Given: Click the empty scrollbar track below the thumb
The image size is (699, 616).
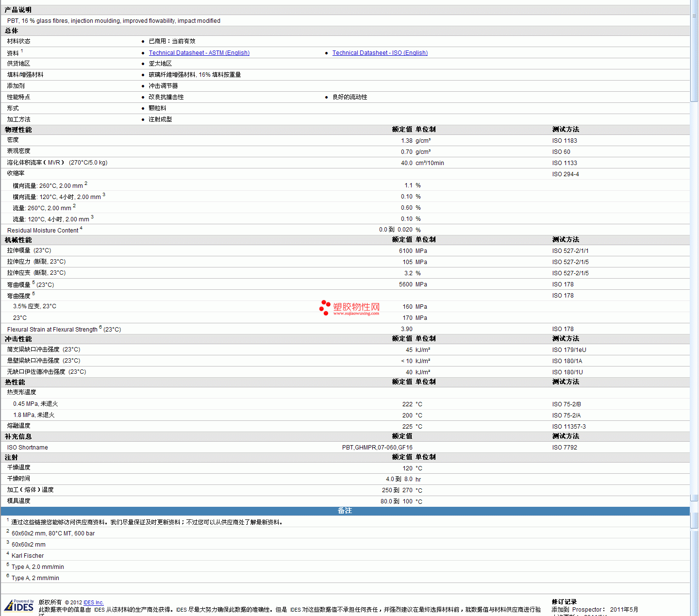Looking at the screenshot, I should [694, 291].
